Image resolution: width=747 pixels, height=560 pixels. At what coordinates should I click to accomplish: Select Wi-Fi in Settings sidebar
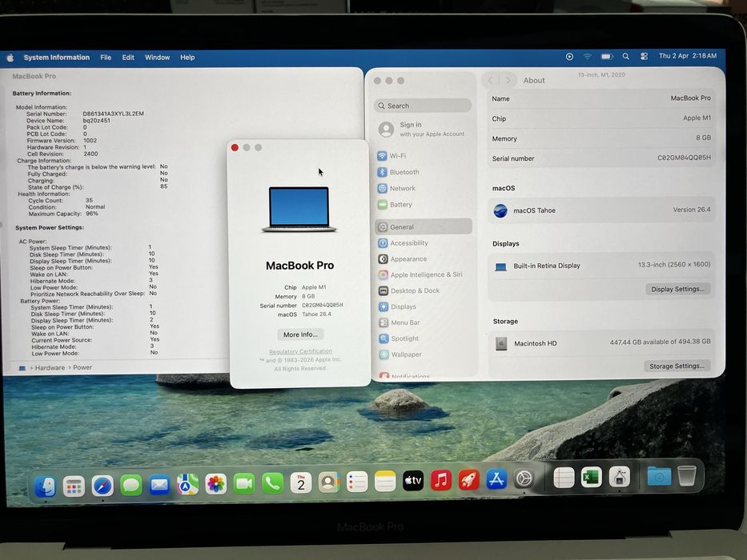(423, 156)
